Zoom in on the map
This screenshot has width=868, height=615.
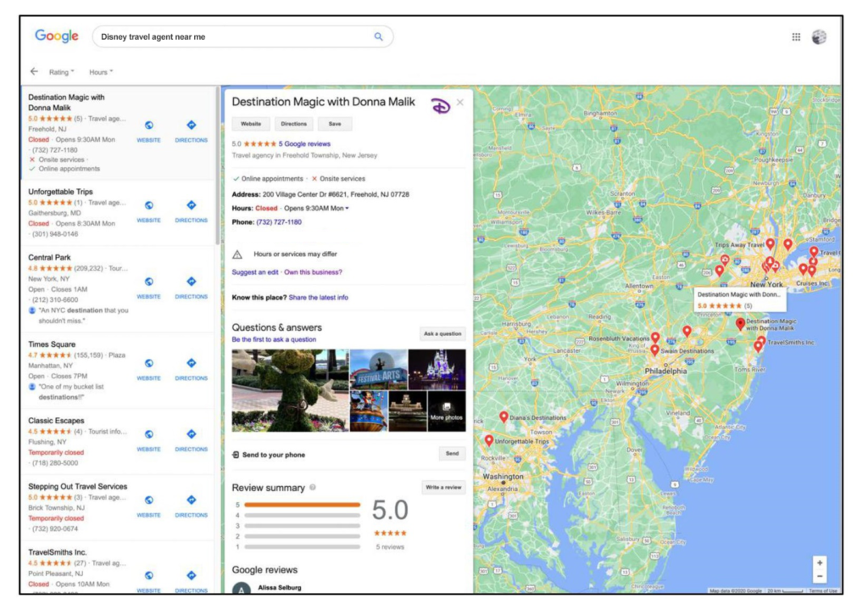coord(820,563)
